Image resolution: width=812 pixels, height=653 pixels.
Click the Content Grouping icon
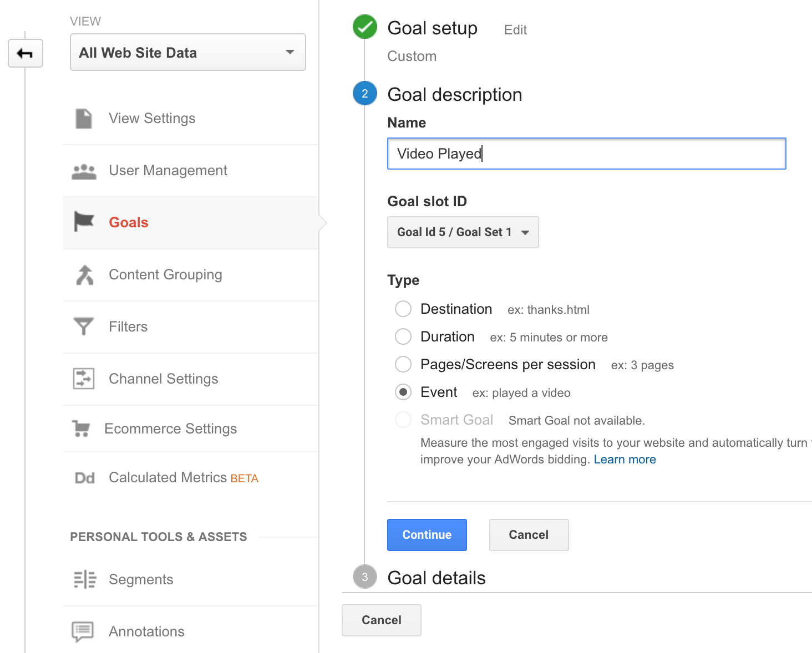point(84,275)
